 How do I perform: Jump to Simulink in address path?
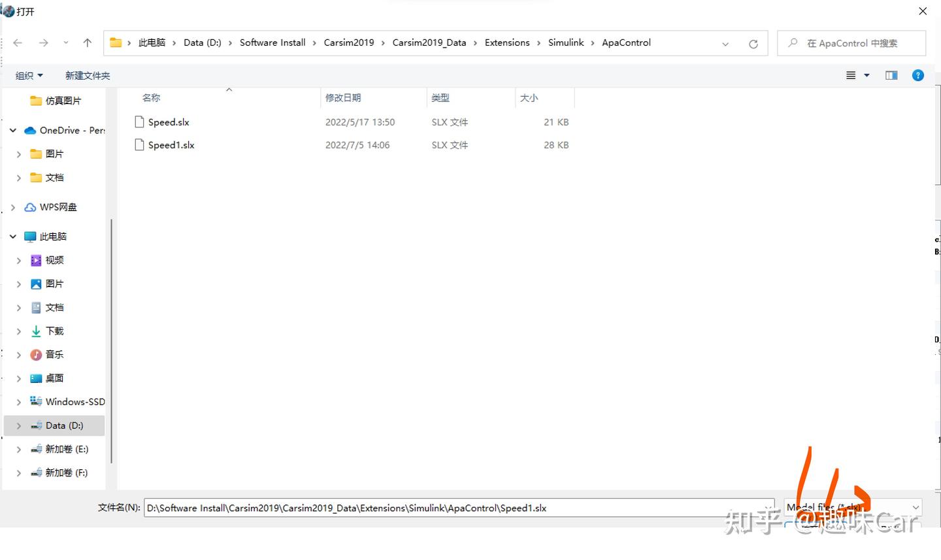click(566, 42)
